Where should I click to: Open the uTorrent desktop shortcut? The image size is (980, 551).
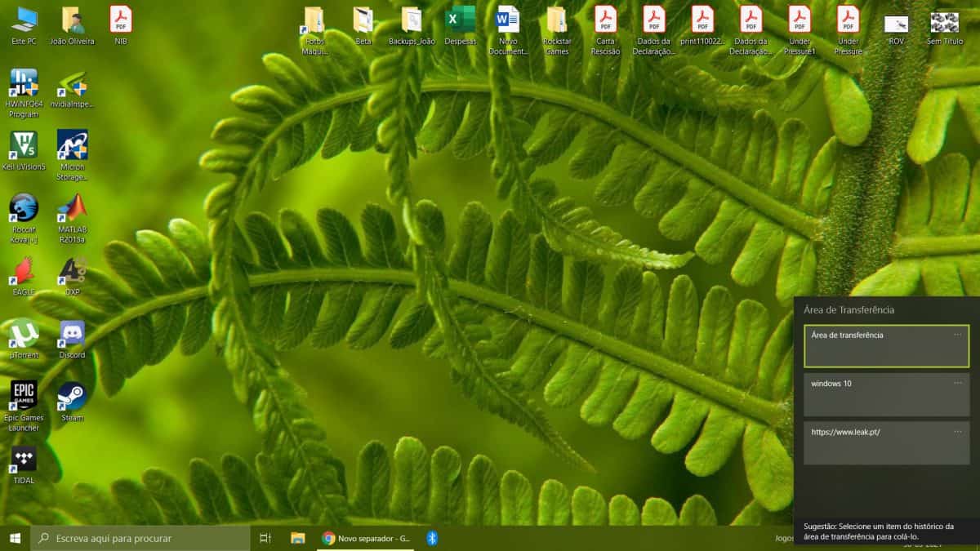23,335
